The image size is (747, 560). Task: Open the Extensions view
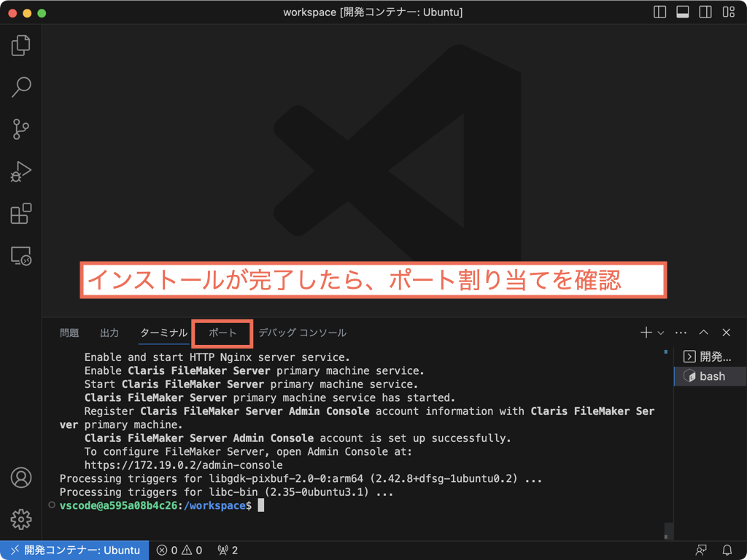21,214
